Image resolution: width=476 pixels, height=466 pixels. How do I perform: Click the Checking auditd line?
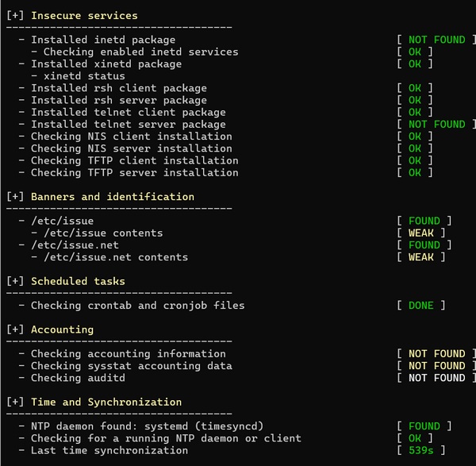[78, 378]
